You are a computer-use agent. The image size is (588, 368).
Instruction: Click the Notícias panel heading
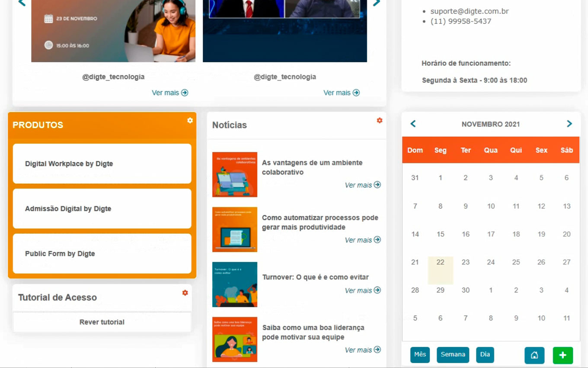pos(230,125)
